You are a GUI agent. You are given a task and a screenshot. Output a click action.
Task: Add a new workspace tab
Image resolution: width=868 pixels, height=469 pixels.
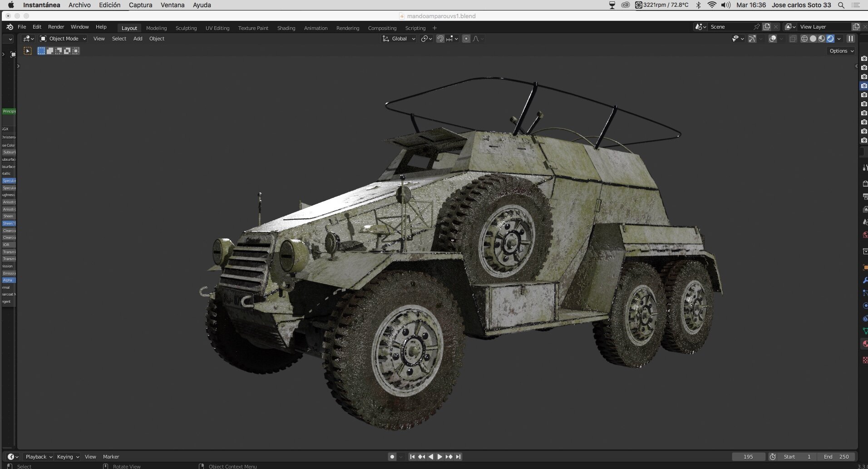tap(434, 28)
